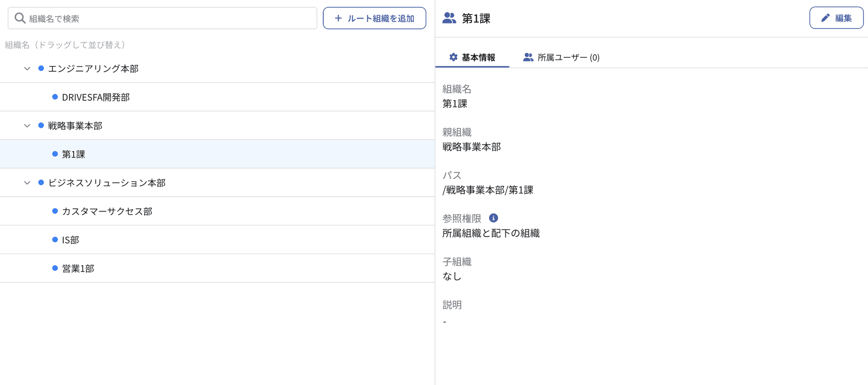868x385 pixels.
Task: Click the blue dot beside DRIVESFA開発部
Action: 55,97
